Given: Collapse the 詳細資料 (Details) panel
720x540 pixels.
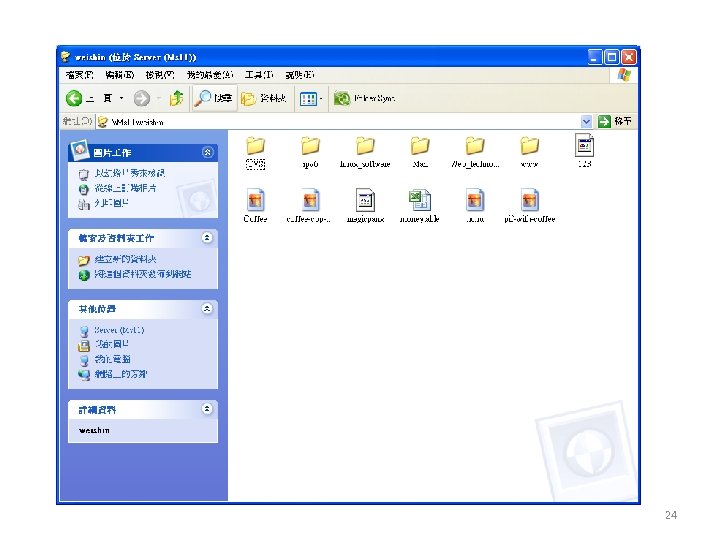Looking at the screenshot, I should (x=207, y=409).
